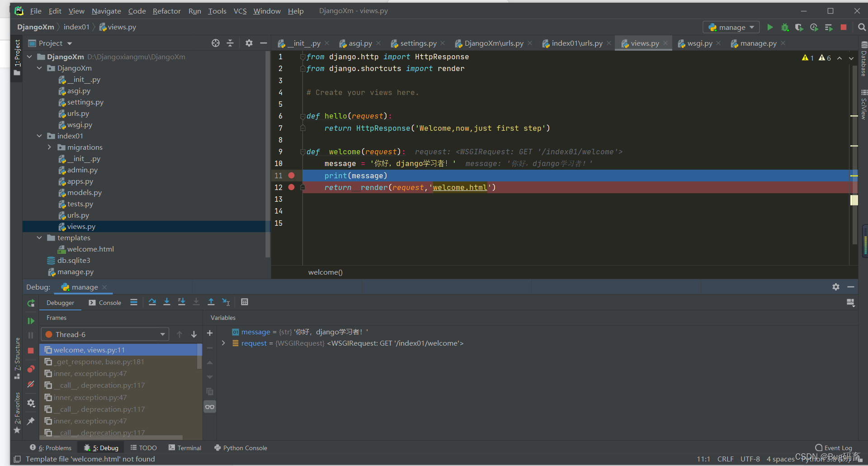Toggle watches view glasses icon
Viewport: 868px width, 466px height.
(x=210, y=407)
